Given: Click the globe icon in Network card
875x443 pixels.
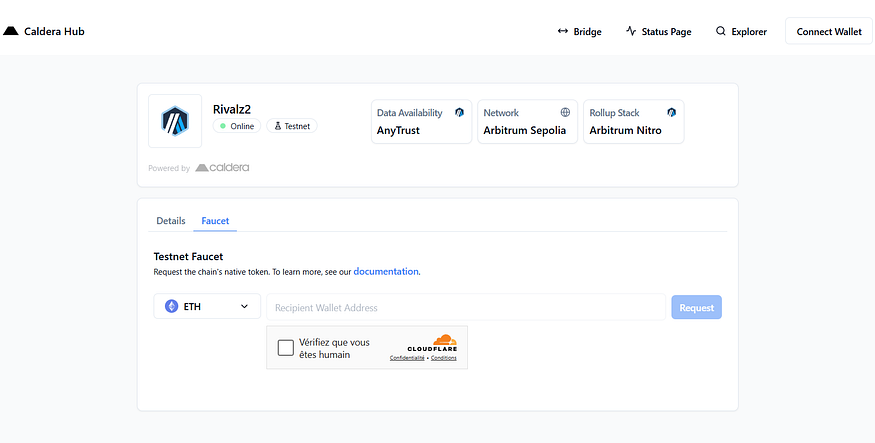Looking at the screenshot, I should [x=565, y=112].
